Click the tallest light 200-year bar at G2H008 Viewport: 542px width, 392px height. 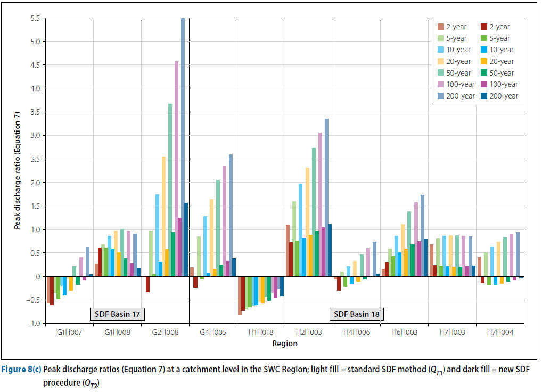pyautogui.click(x=183, y=144)
